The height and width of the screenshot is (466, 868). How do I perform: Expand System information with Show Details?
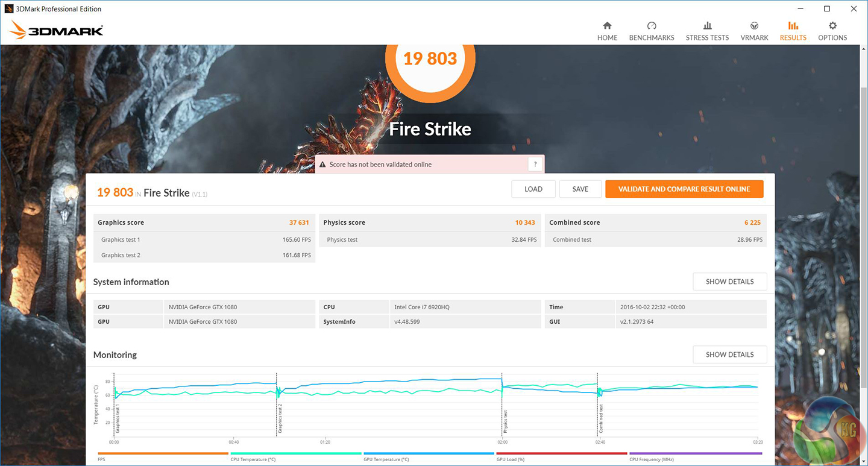coord(729,282)
